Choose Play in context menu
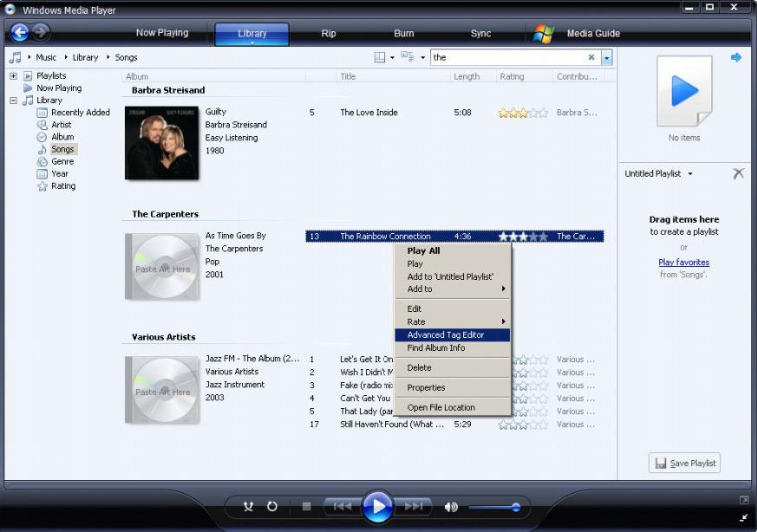The width and height of the screenshot is (757, 532). pyautogui.click(x=452, y=263)
